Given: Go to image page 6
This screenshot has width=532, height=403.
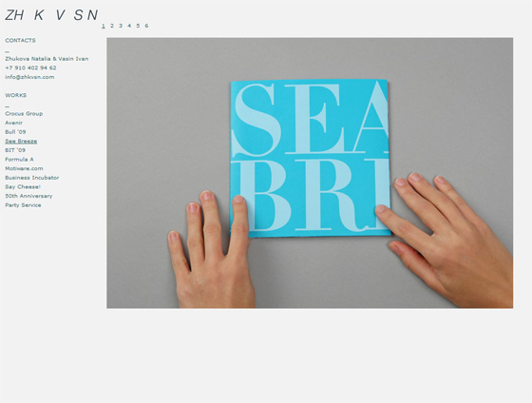Looking at the screenshot, I should 146,26.
